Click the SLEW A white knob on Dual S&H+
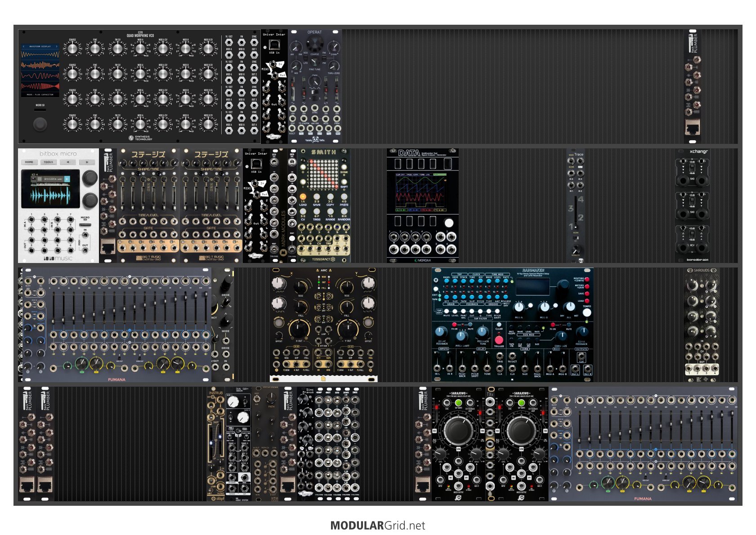 click(x=233, y=402)
